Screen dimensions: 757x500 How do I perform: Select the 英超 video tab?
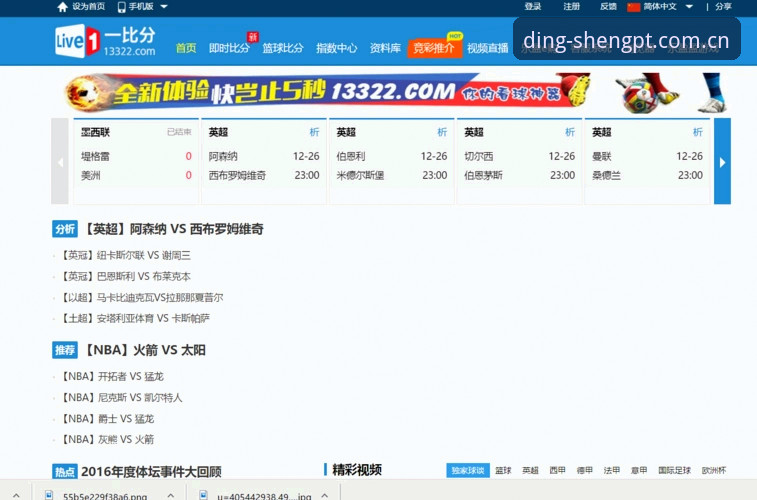(530, 471)
